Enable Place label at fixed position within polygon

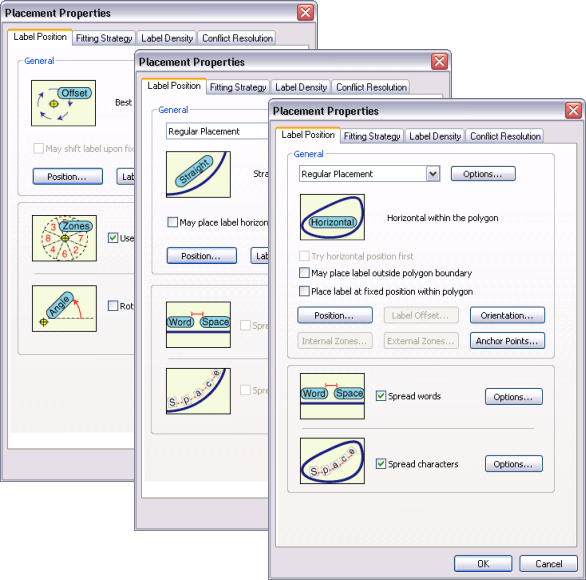point(304,291)
